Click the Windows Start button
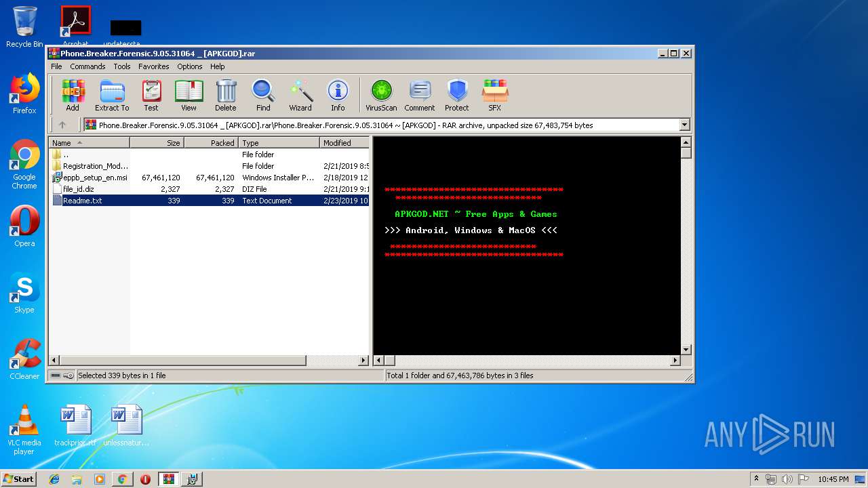 [18, 479]
